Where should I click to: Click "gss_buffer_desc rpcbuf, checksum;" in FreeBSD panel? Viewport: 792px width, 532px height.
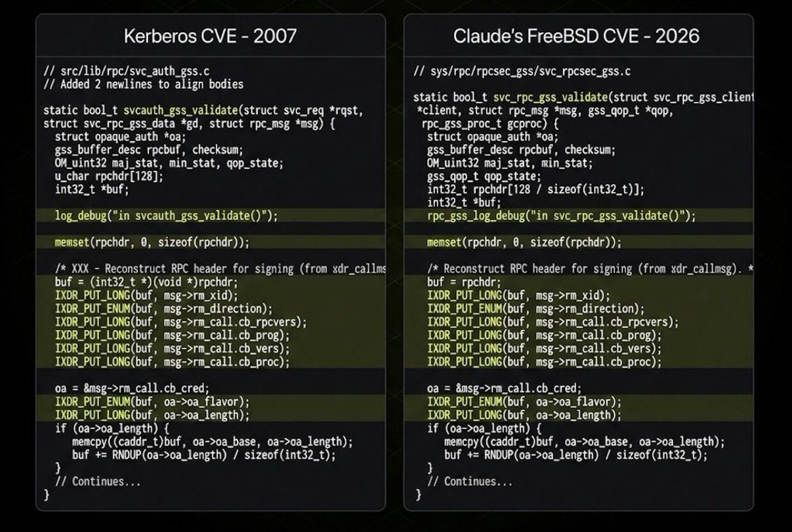coord(521,150)
